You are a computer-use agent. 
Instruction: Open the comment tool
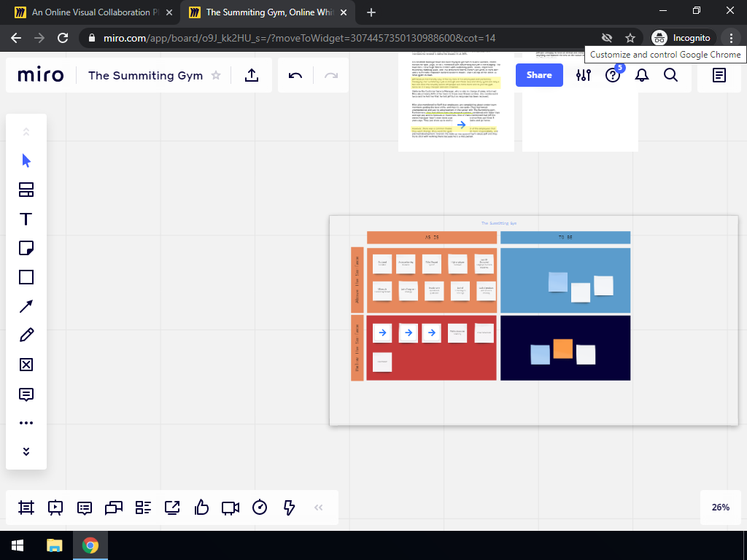26,394
